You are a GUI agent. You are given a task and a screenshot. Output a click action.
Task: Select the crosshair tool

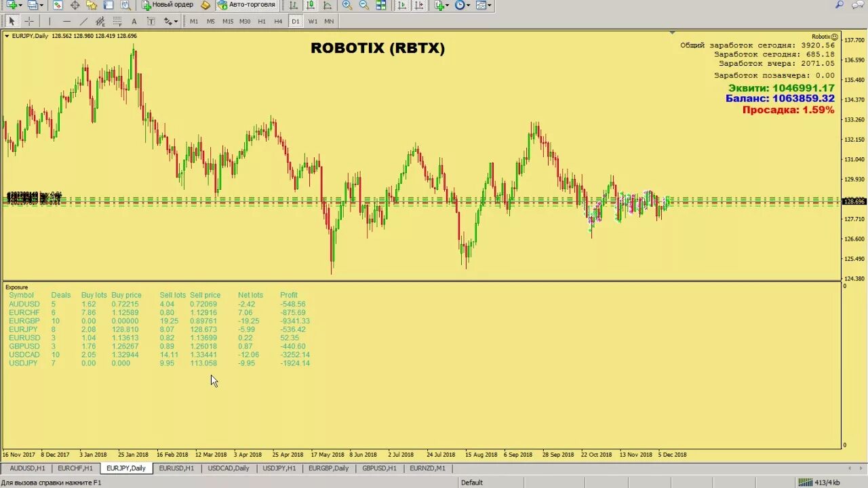29,21
